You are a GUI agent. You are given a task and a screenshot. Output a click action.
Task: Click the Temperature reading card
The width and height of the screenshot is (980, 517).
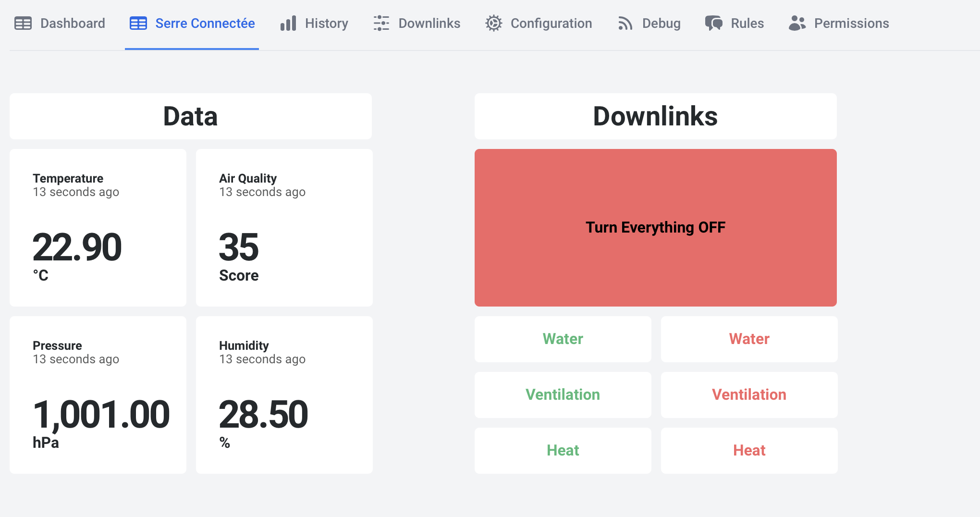coord(98,227)
